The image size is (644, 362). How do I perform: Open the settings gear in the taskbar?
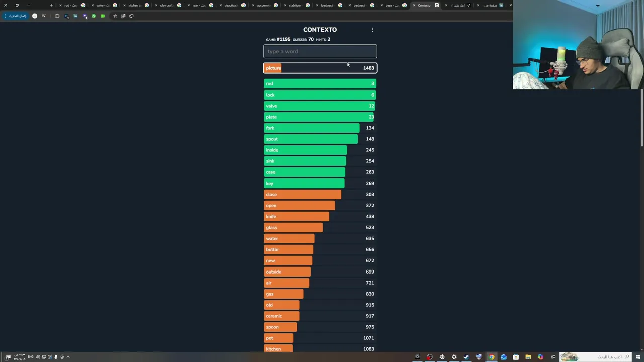tap(454, 357)
